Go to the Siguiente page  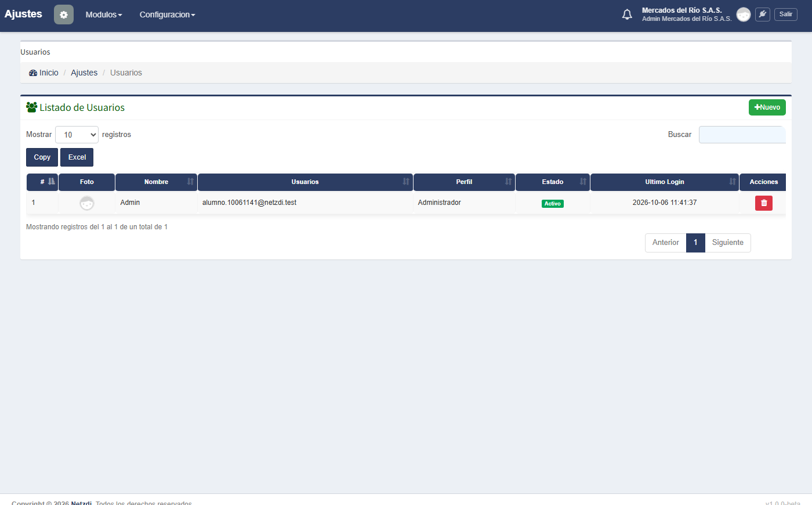728,243
